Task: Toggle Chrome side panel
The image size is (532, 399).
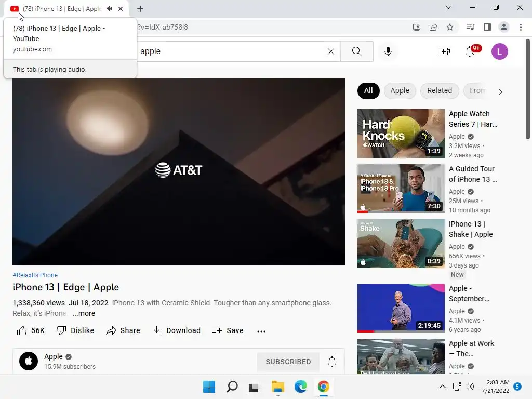Action: click(x=487, y=27)
